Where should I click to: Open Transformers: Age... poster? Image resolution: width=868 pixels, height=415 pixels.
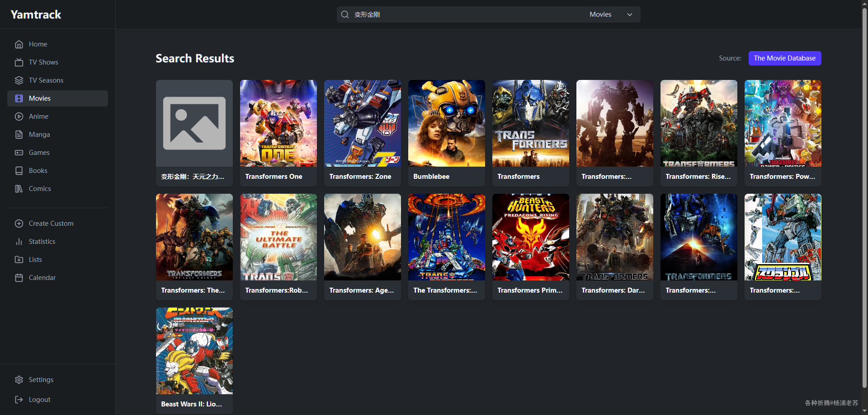pyautogui.click(x=363, y=237)
